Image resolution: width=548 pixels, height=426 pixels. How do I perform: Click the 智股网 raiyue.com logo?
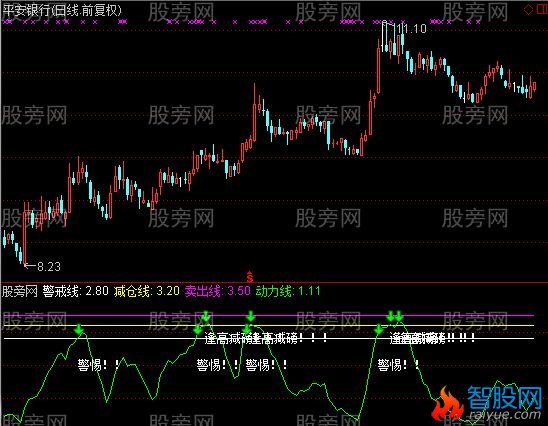pos(487,403)
